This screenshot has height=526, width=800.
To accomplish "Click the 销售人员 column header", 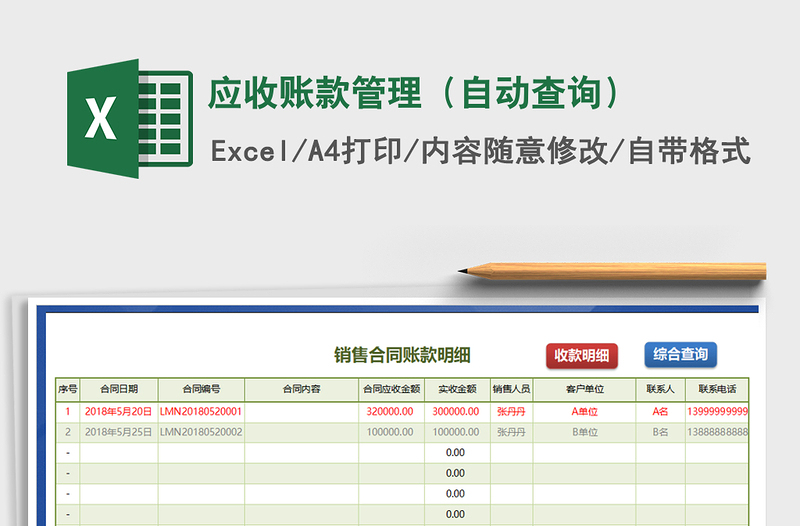I will point(511,389).
